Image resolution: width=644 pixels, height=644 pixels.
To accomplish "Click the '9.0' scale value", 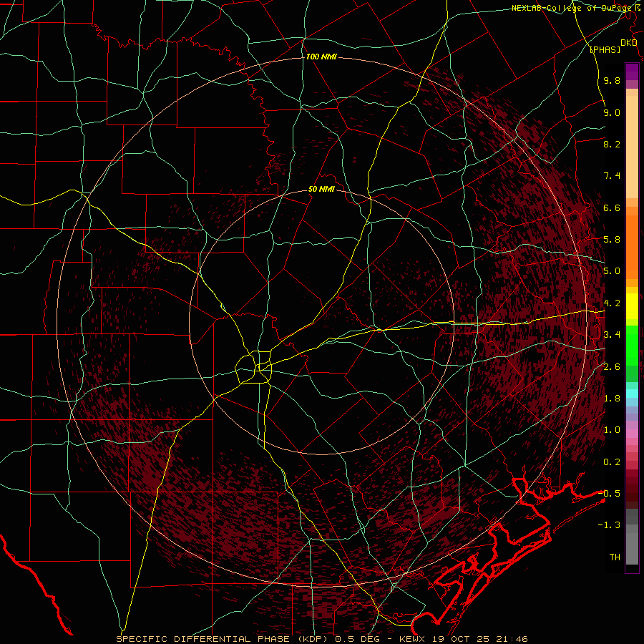I will pyautogui.click(x=612, y=113).
